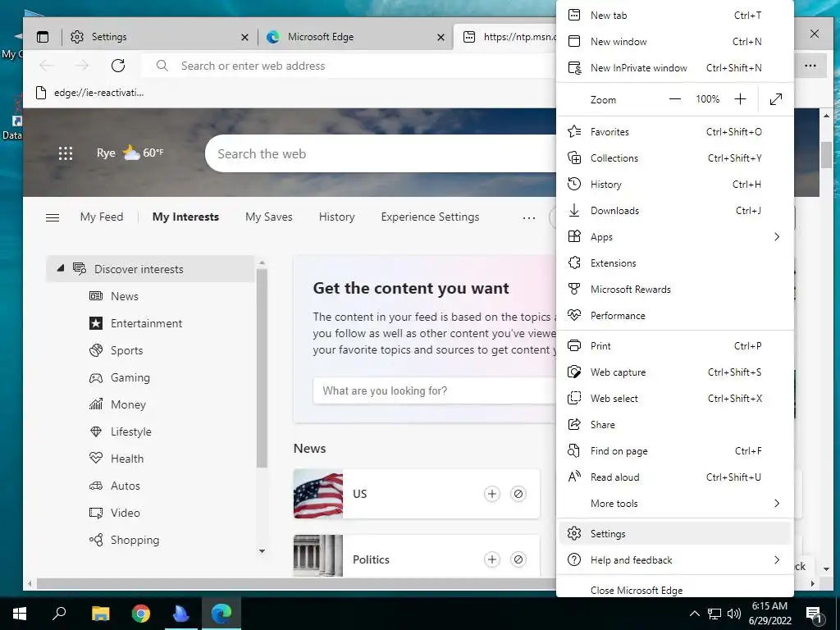Open the hamburger menu beside My Feed

52,217
